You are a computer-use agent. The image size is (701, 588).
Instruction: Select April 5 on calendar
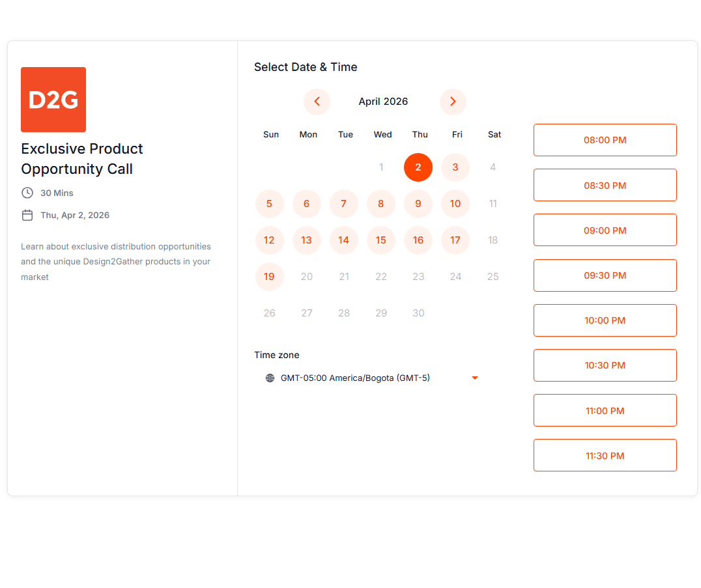pyautogui.click(x=269, y=204)
